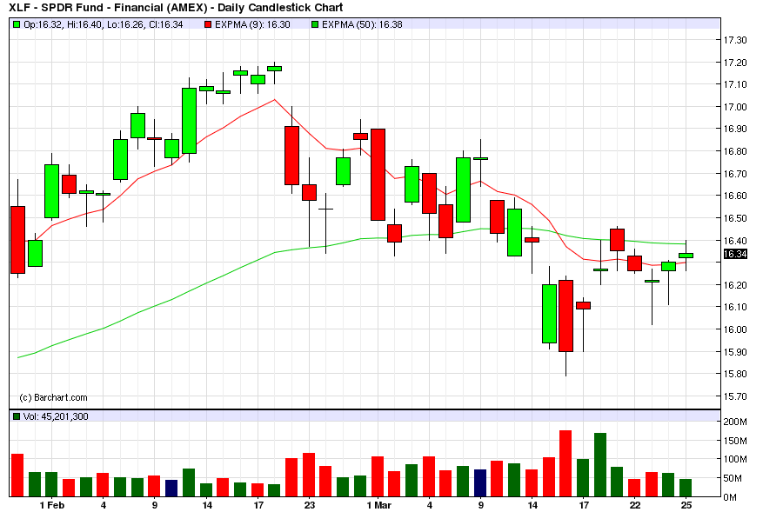
Task: Click the 17.30 price axis label
Action: [x=735, y=40]
